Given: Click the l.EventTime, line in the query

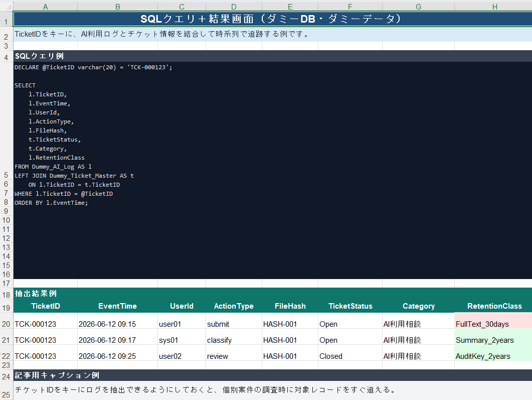Looking at the screenshot, I should pyautogui.click(x=49, y=103).
